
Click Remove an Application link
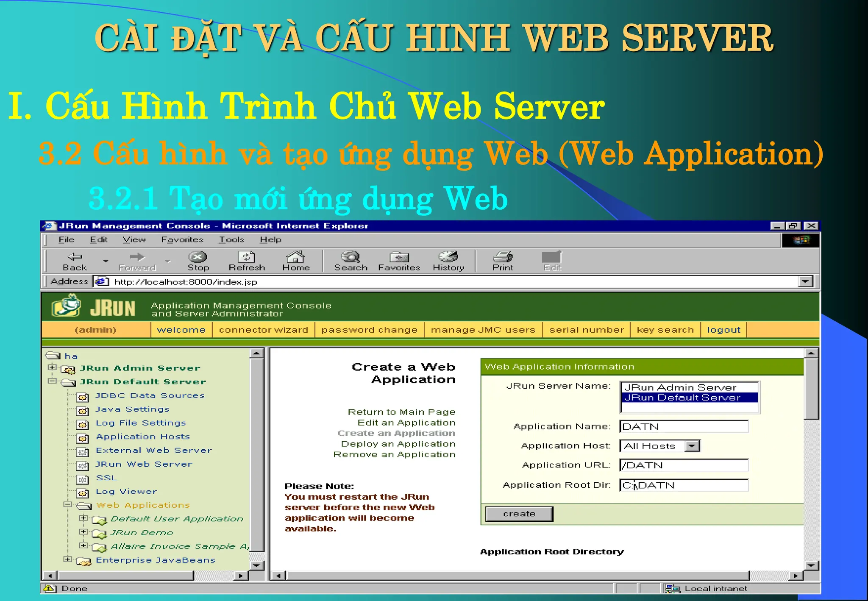(394, 454)
